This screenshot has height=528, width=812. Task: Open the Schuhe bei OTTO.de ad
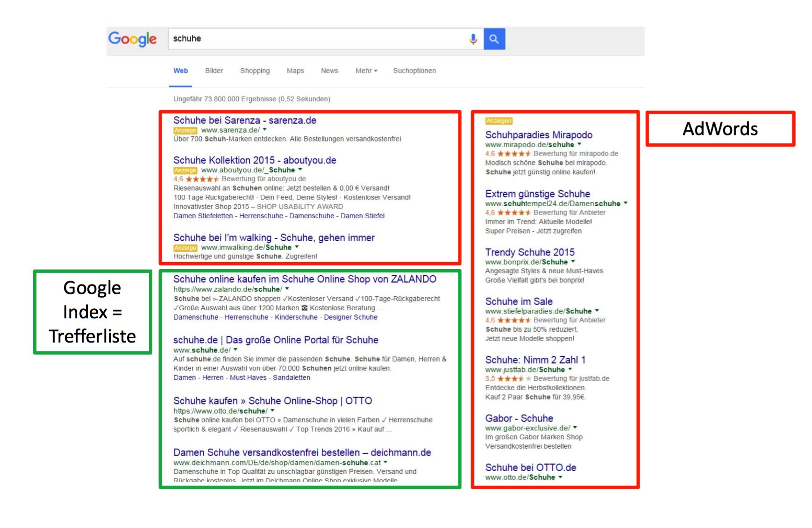[x=531, y=468]
